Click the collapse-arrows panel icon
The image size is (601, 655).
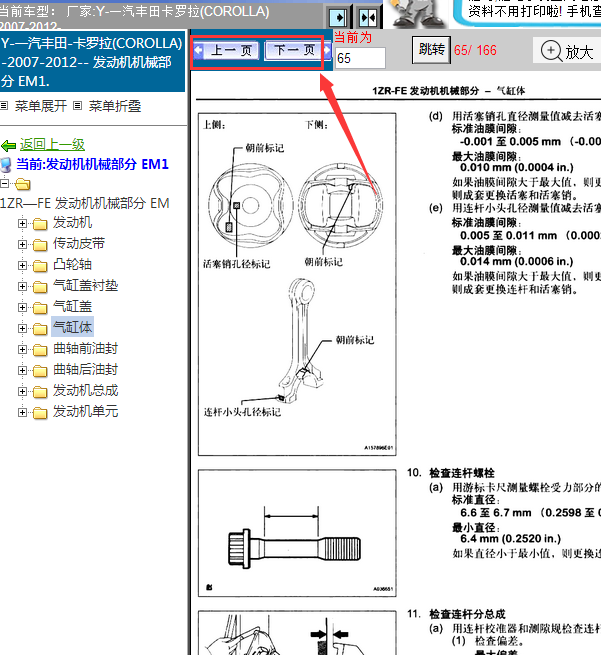tap(368, 18)
